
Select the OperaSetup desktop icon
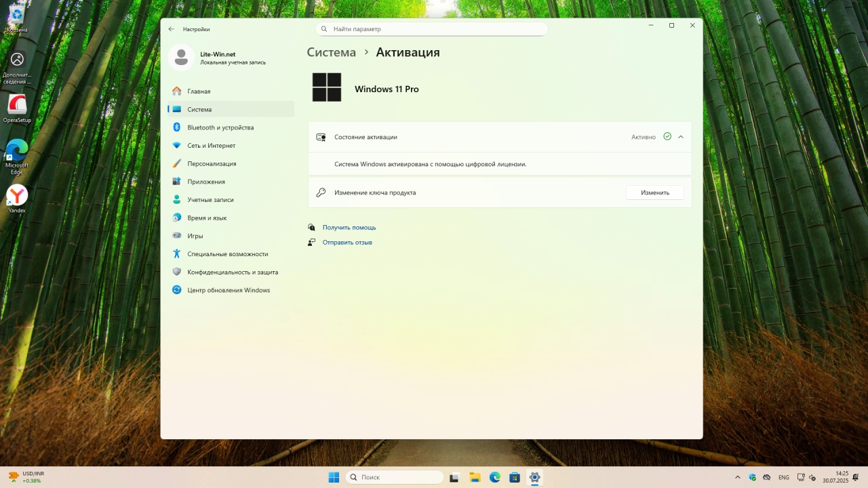click(17, 109)
